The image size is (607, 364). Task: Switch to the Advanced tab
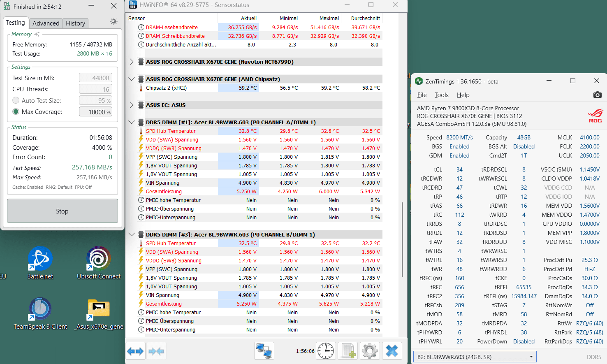(x=46, y=23)
